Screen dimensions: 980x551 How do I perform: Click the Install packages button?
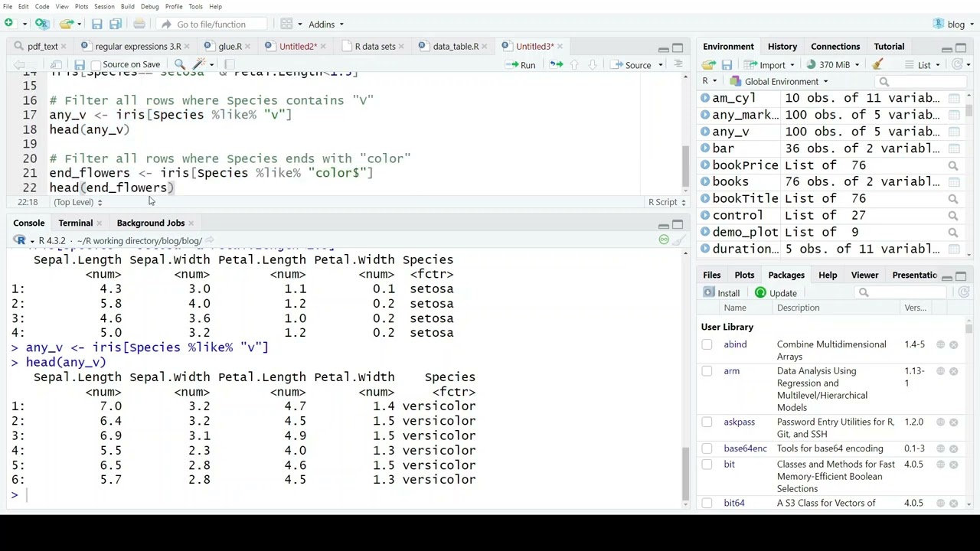721,292
